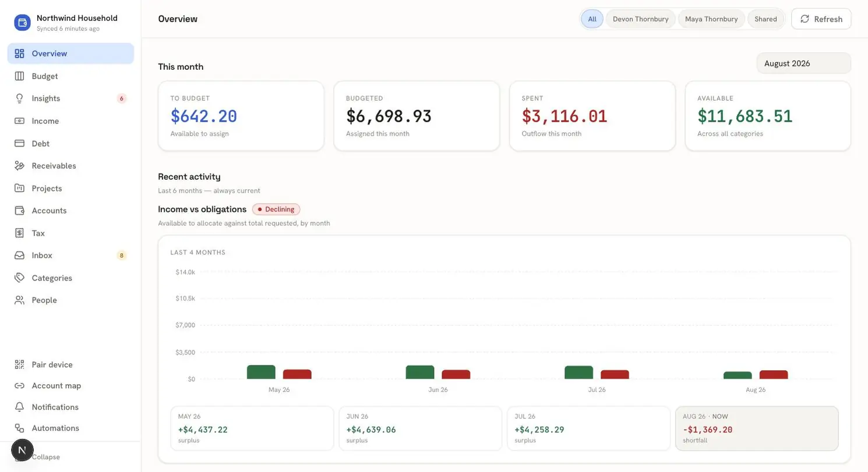Click the Accounts wallet icon
This screenshot has width=868, height=472.
[19, 211]
